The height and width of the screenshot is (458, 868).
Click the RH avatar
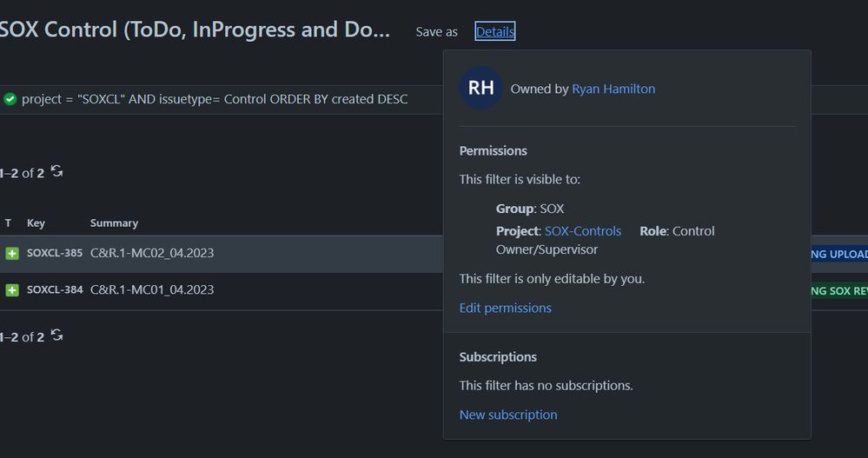pos(480,88)
